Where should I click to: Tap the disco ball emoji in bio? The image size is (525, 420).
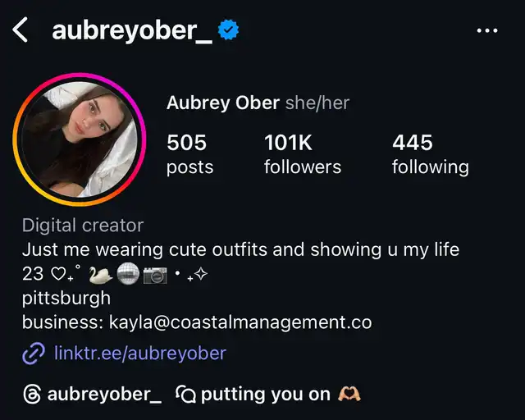coord(128,274)
